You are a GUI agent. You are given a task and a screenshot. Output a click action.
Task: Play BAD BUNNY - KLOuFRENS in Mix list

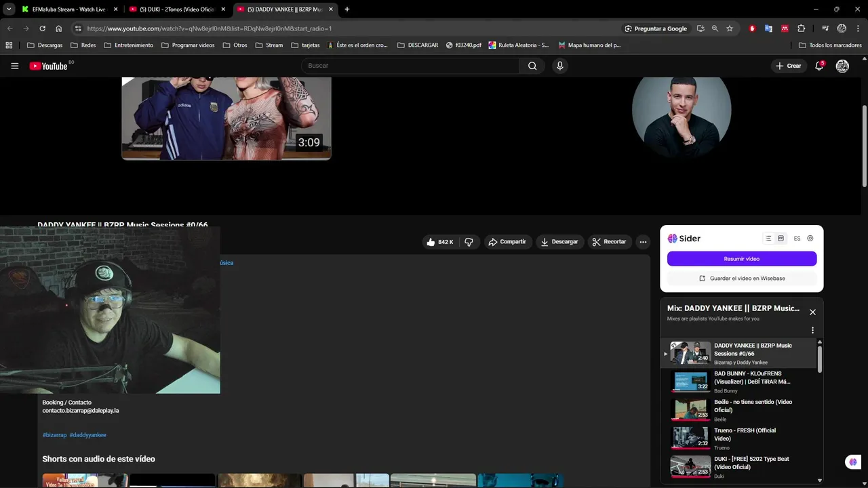(739, 382)
